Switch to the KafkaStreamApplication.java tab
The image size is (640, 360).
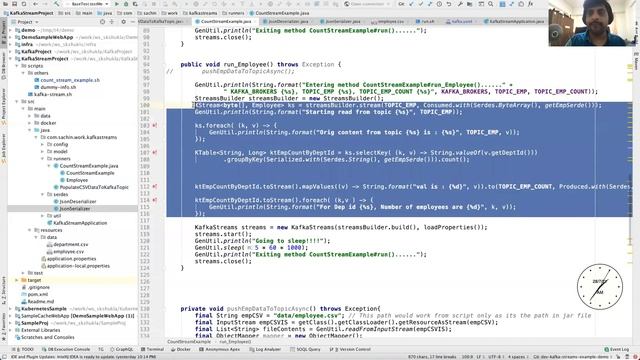click(516, 21)
